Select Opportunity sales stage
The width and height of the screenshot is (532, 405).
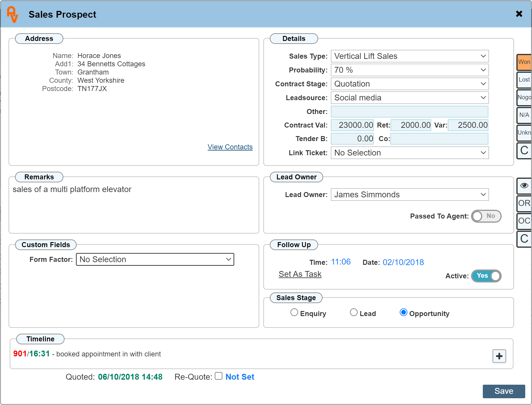click(x=403, y=312)
